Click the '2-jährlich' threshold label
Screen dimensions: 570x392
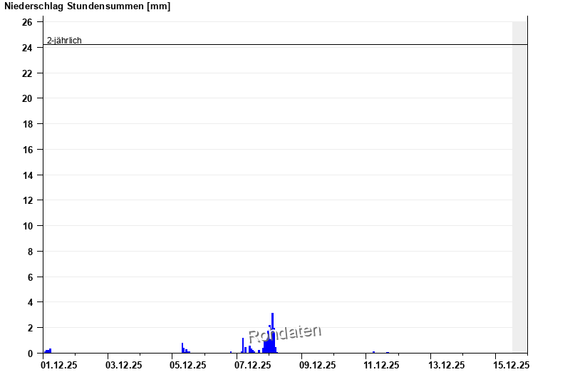click(x=64, y=41)
